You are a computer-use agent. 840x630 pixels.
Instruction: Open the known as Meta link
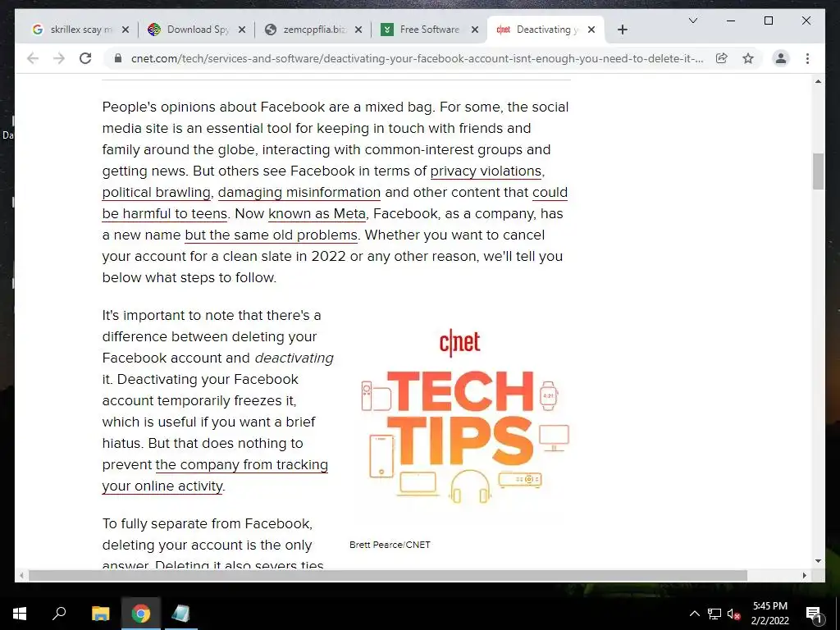(317, 214)
